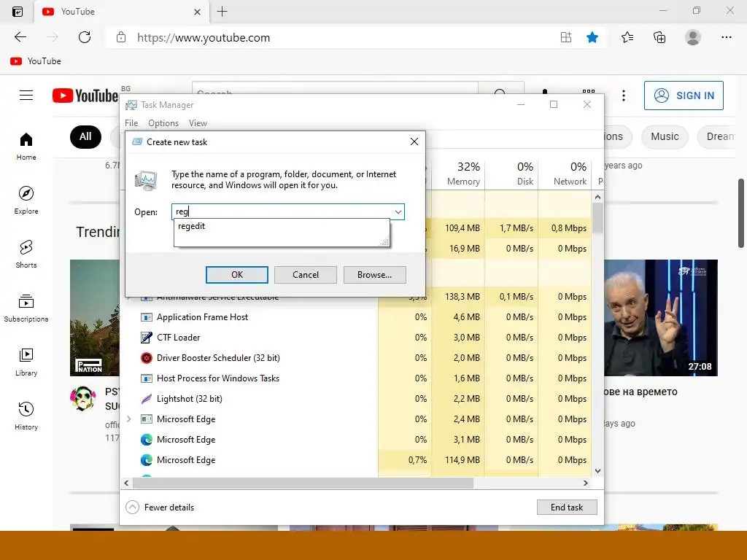Open Shorts in YouTube sidebar
The image size is (747, 560).
(26, 254)
